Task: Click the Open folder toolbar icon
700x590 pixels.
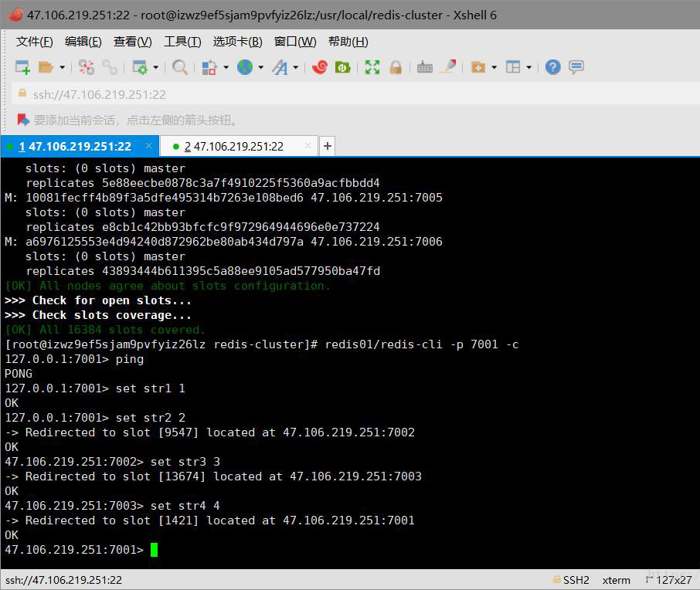Action: click(x=46, y=67)
